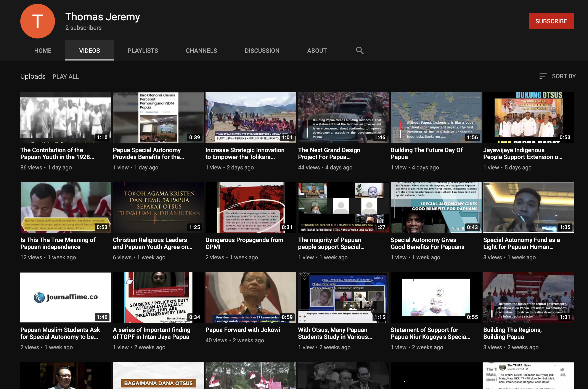
Task: Click title Jayawijaya Indigenous People Support Extension
Action: (523, 154)
